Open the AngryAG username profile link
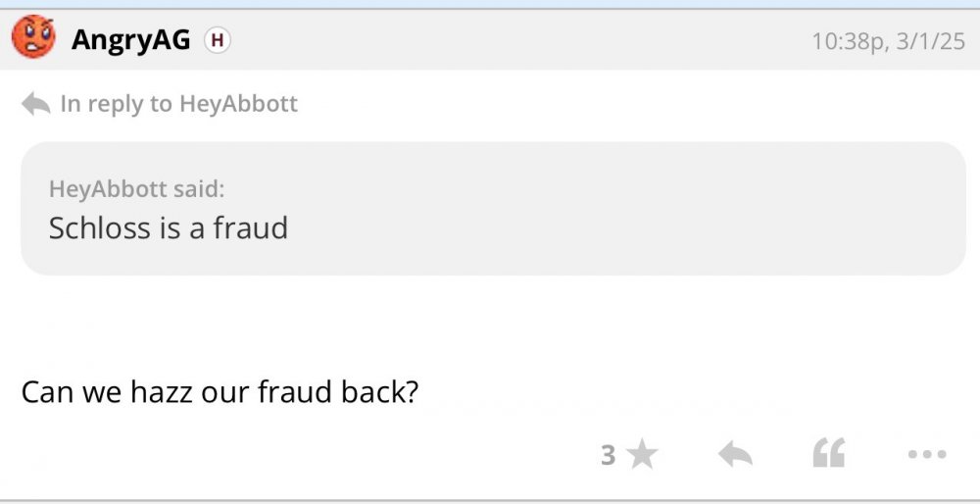The height and width of the screenshot is (504, 980). [130, 40]
